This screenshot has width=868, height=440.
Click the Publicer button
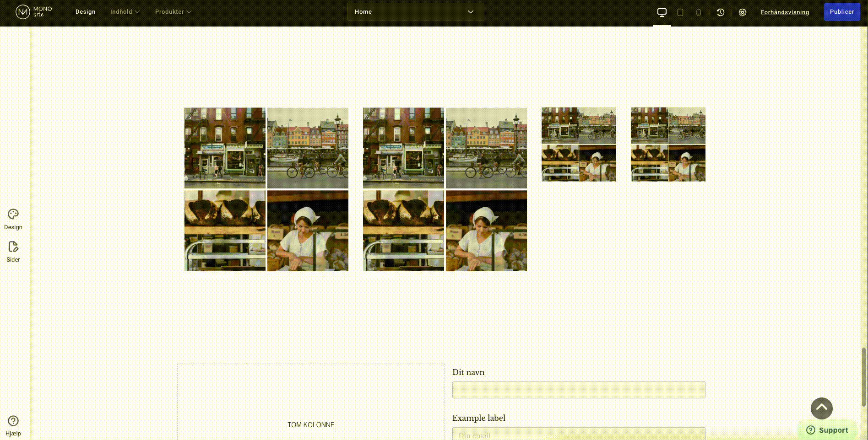coord(841,11)
